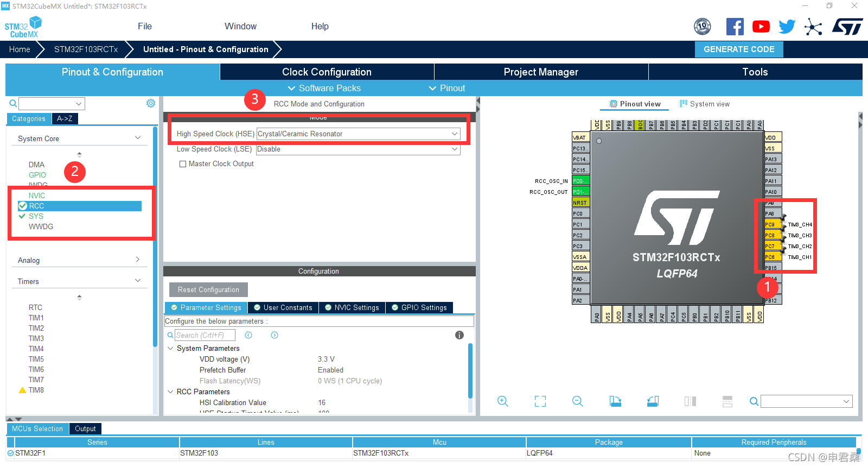Open User Constants tab
Image resolution: width=868 pixels, height=467 pixels.
pyautogui.click(x=283, y=308)
